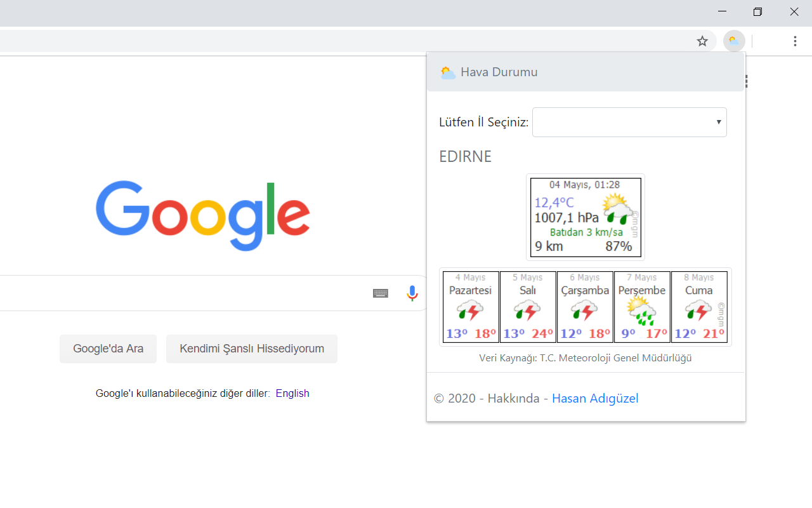The width and height of the screenshot is (812, 508).
Task: Click the Batıdan 3 km/sa wind text
Action: (x=586, y=232)
